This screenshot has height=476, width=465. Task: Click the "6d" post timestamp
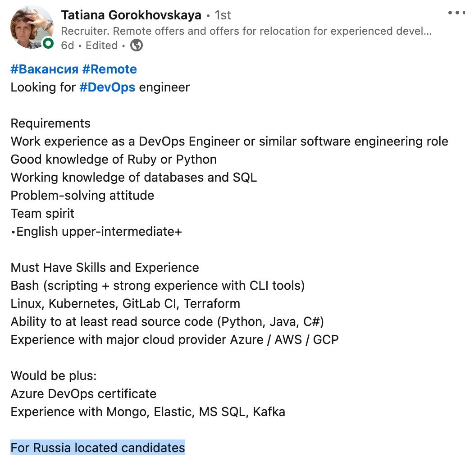(67, 46)
